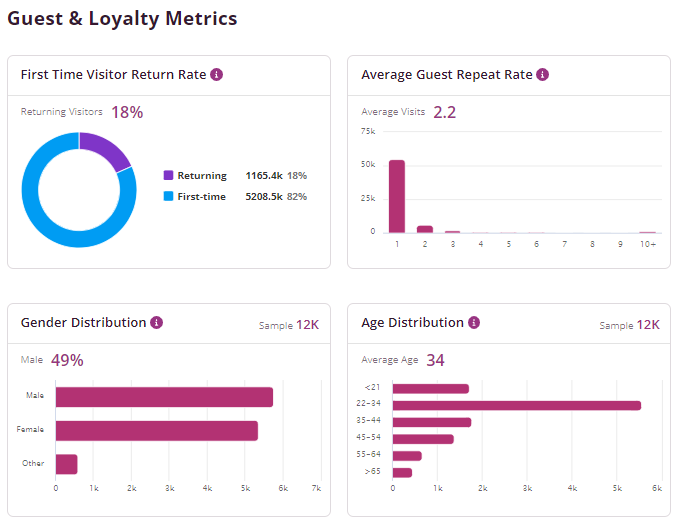This screenshot has width=679, height=526.
Task: Click the 22-34 age group bar
Action: [516, 405]
